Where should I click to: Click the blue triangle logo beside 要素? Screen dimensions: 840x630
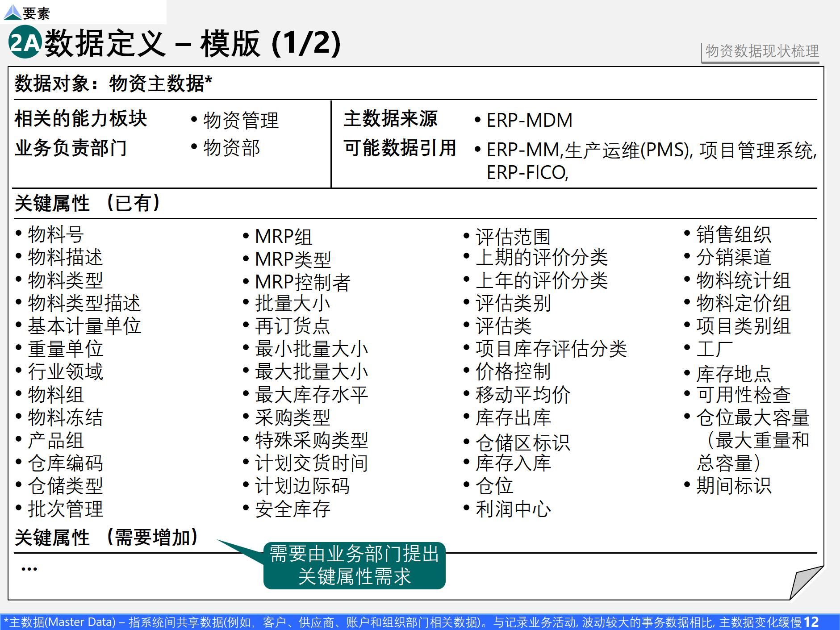coord(12,13)
